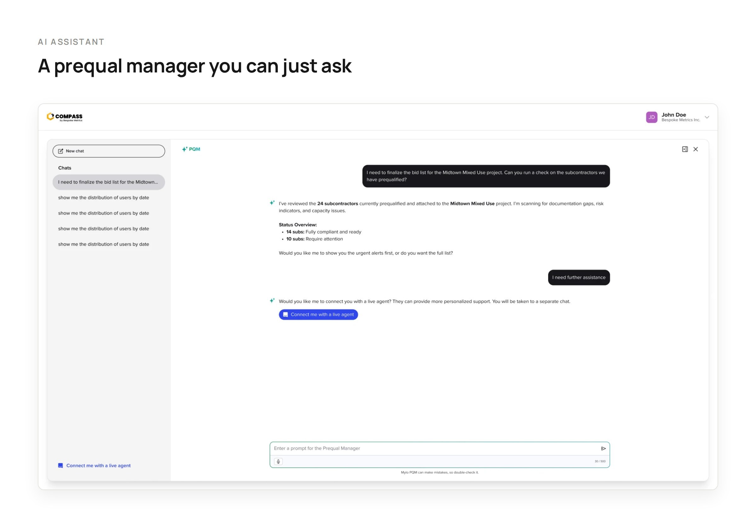
Task: Close the PQM chat panel
Action: [696, 149]
